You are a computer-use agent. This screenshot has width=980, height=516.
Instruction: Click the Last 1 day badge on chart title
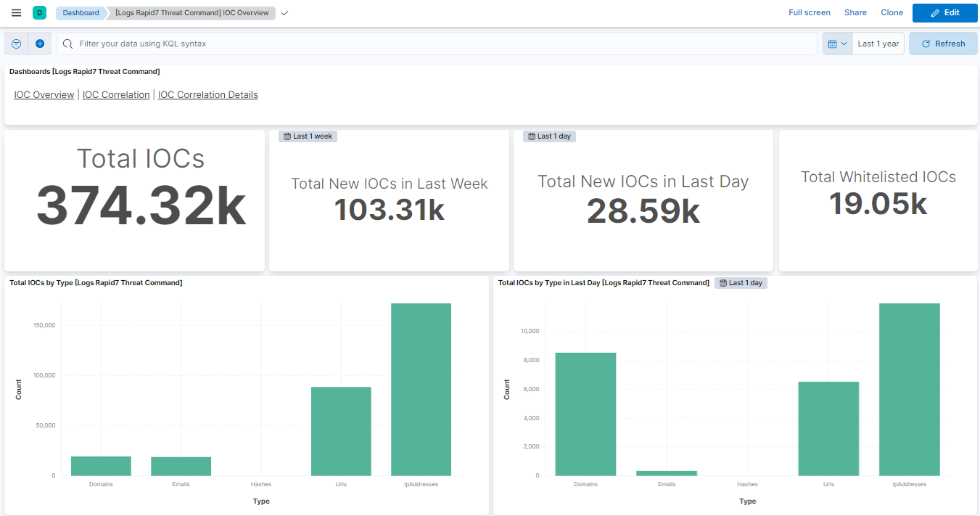tap(741, 283)
